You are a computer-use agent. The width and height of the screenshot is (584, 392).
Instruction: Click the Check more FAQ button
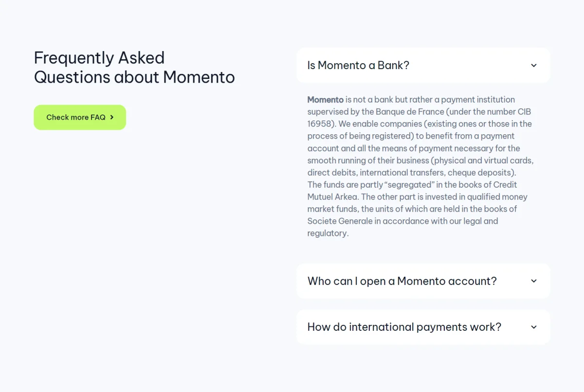click(80, 117)
